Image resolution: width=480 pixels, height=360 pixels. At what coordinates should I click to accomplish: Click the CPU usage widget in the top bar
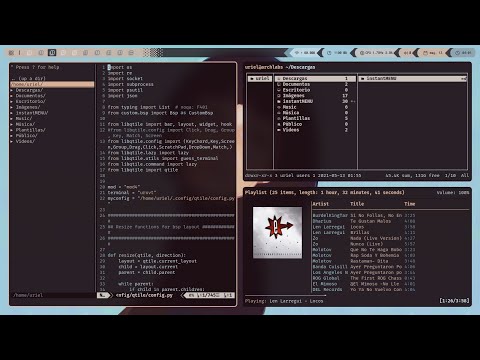coord(376,53)
